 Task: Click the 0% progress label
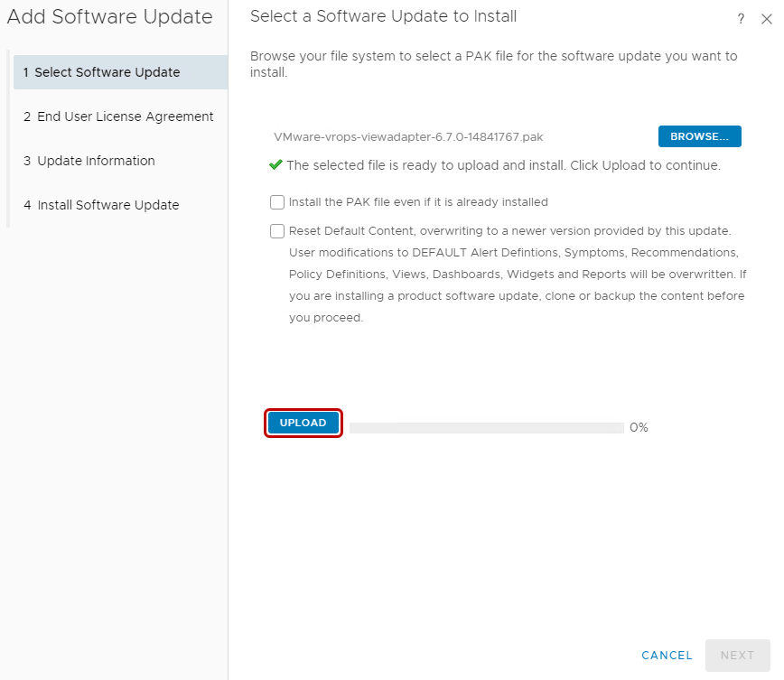pyautogui.click(x=639, y=427)
